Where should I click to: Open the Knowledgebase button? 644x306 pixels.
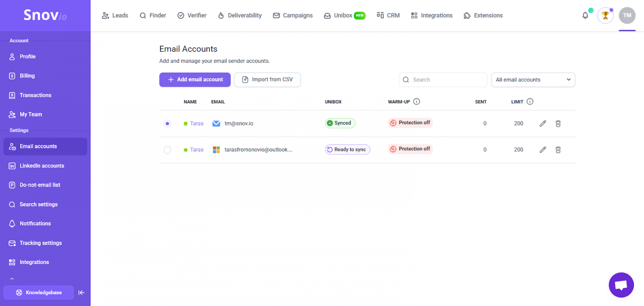(39, 293)
